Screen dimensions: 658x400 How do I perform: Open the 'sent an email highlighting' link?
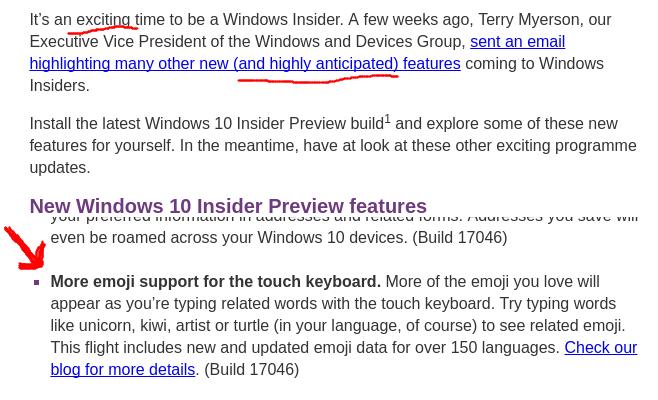[x=517, y=42]
